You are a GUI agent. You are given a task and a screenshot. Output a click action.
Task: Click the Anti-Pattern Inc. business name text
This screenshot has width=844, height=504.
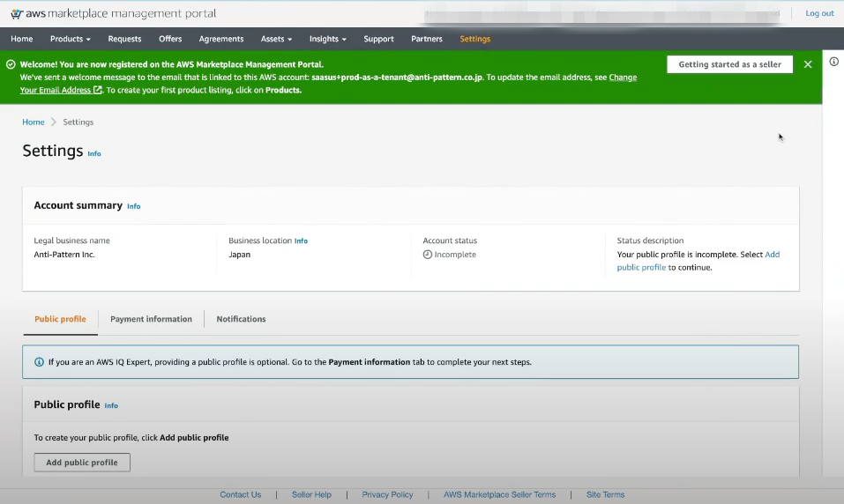click(64, 255)
